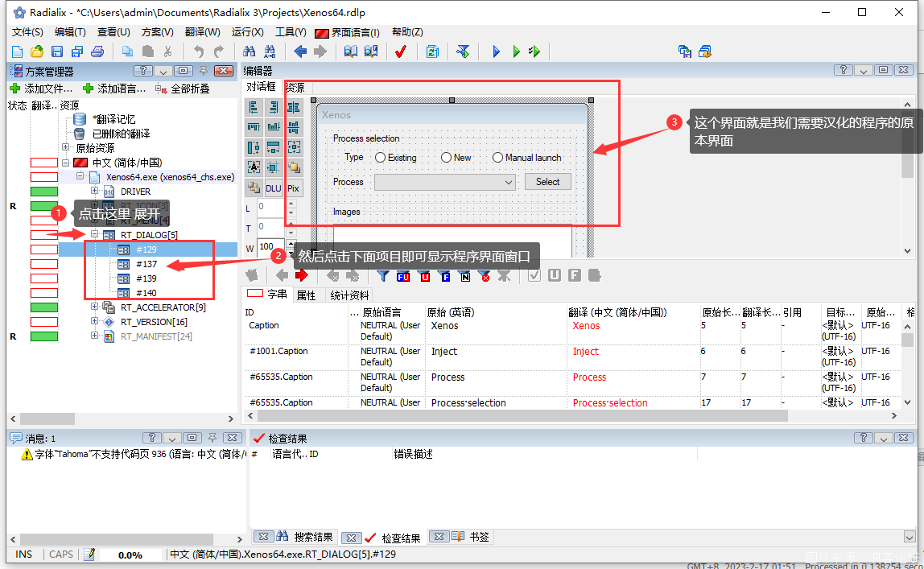Collapse the Xenos64.exe tree node
Screen dimensions: 924x569
(x=80, y=176)
